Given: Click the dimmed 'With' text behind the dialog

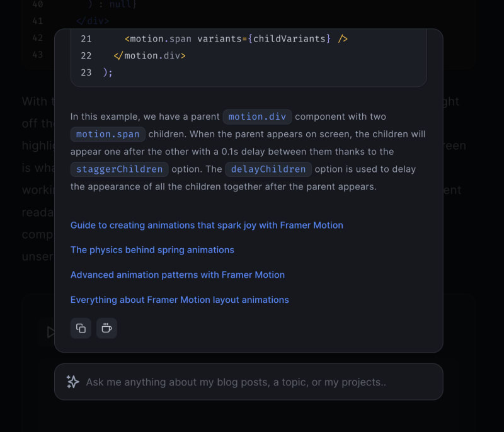Looking at the screenshot, I should (x=35, y=101).
